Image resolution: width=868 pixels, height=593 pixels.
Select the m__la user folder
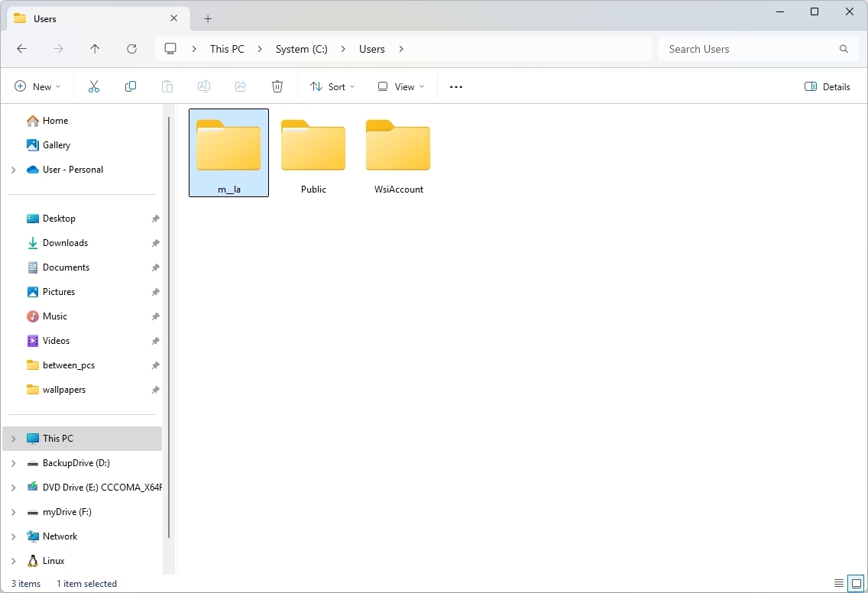(x=228, y=153)
